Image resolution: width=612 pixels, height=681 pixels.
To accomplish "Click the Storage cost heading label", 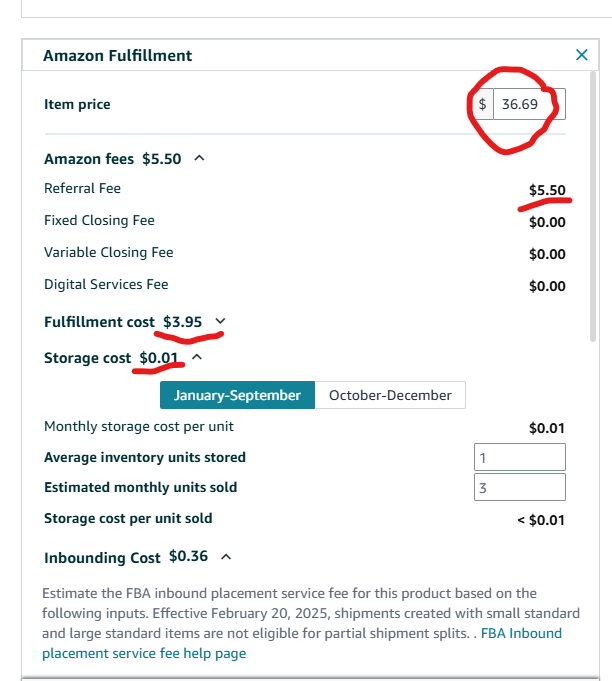I will [x=87, y=358].
